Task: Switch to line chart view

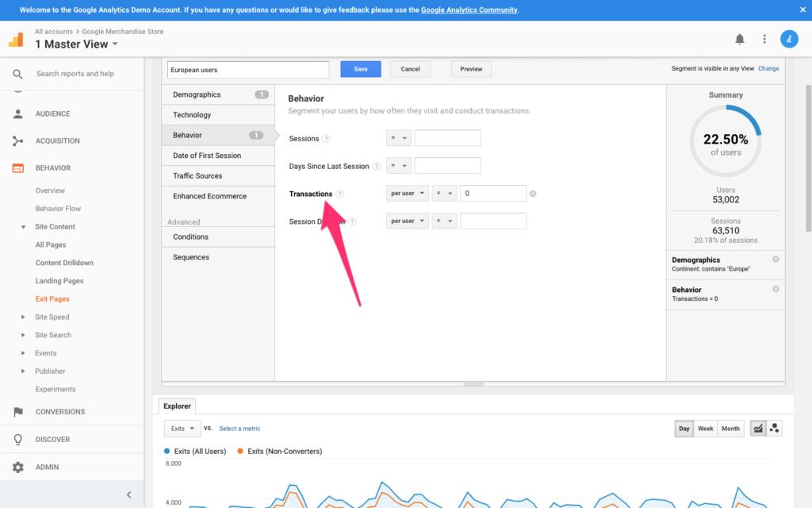Action: [757, 429]
